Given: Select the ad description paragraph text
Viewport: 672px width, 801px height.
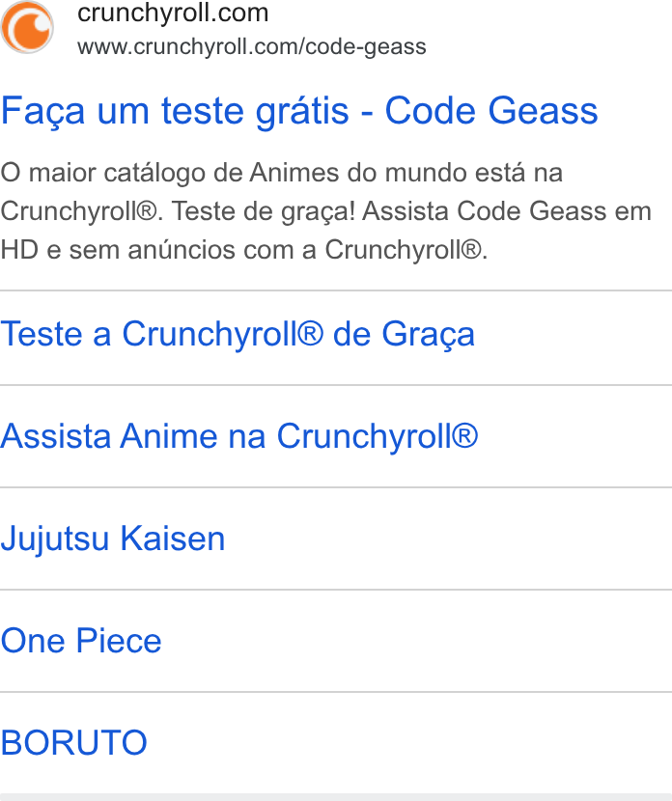Looking at the screenshot, I should (325, 211).
